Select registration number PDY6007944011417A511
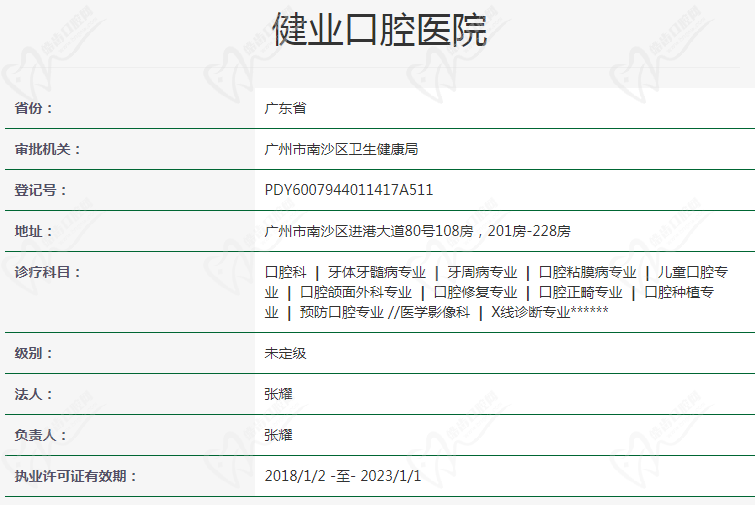Viewport: 755px width, 505px height. point(348,190)
